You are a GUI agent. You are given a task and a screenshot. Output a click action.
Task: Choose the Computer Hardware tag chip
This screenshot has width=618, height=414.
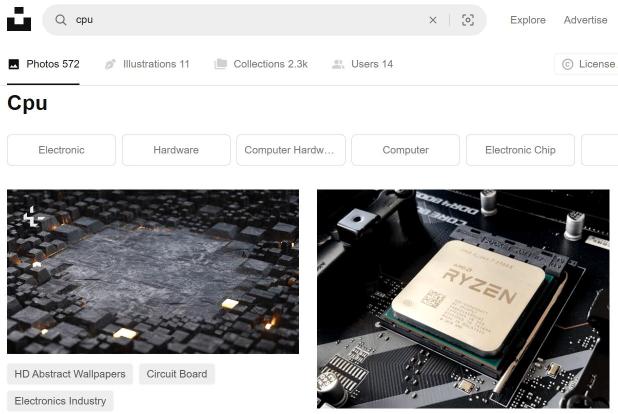point(290,150)
